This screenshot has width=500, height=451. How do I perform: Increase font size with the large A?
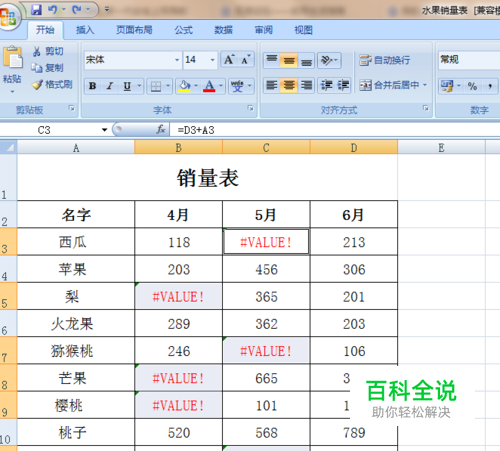point(229,60)
